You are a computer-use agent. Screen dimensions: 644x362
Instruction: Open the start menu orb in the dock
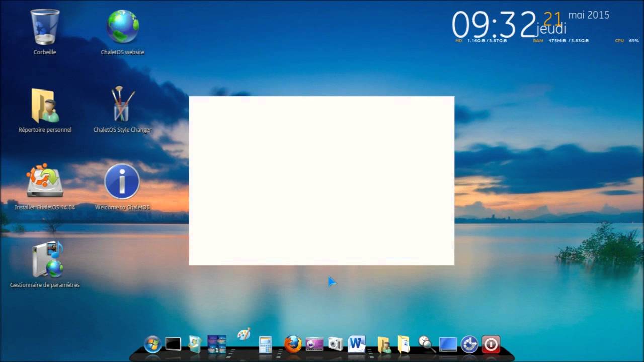152,344
